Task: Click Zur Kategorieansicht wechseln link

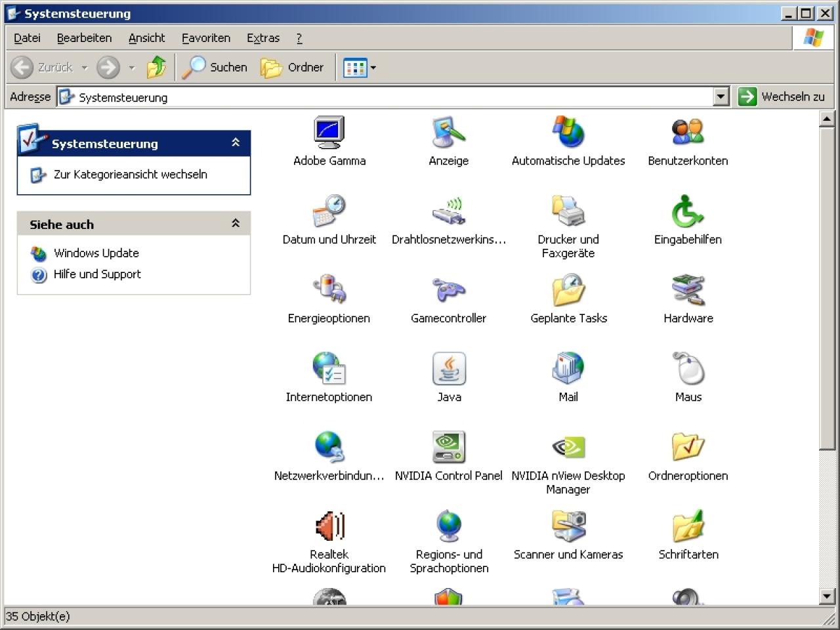Action: (131, 175)
